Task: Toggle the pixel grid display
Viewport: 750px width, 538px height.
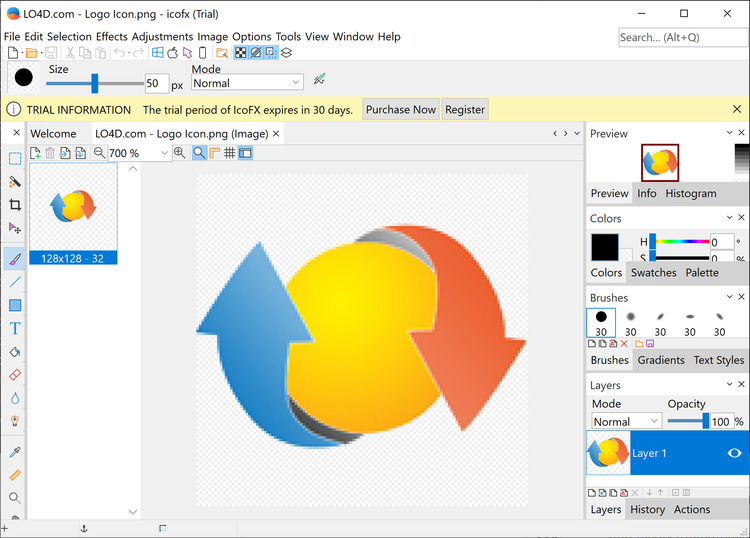Action: click(230, 153)
